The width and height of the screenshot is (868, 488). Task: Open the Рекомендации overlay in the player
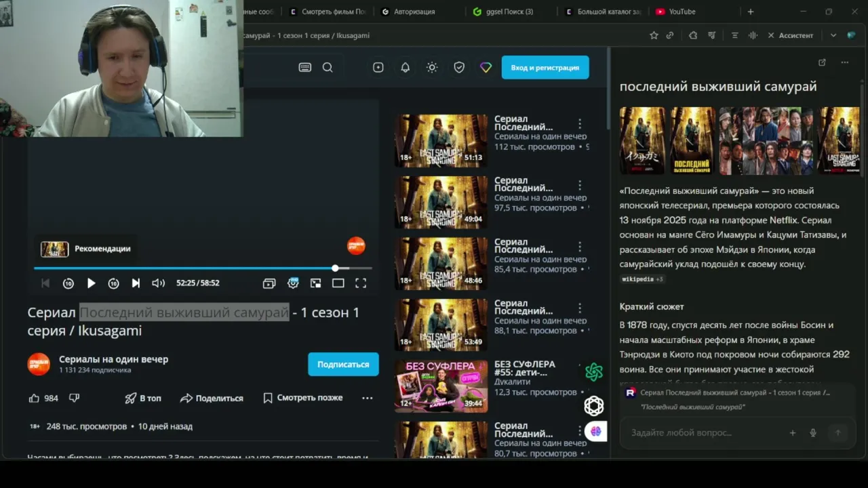click(x=86, y=249)
